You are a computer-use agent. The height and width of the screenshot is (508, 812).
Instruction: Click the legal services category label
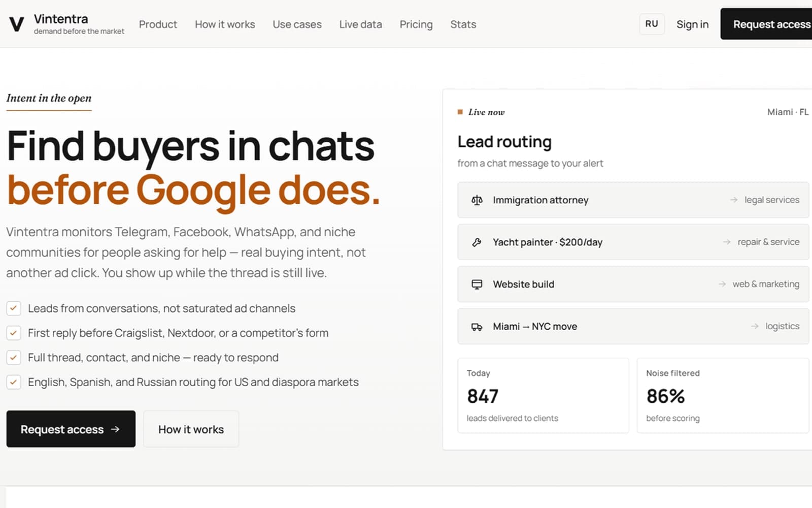pyautogui.click(x=772, y=200)
